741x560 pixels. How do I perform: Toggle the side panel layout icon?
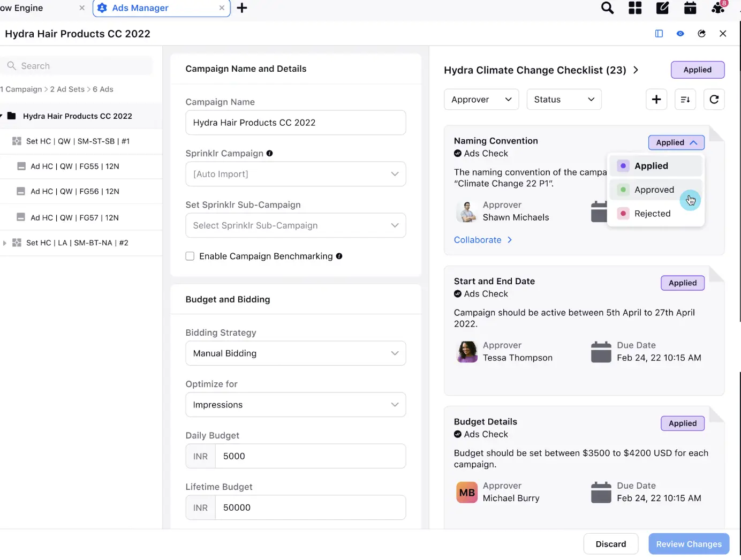[659, 34]
